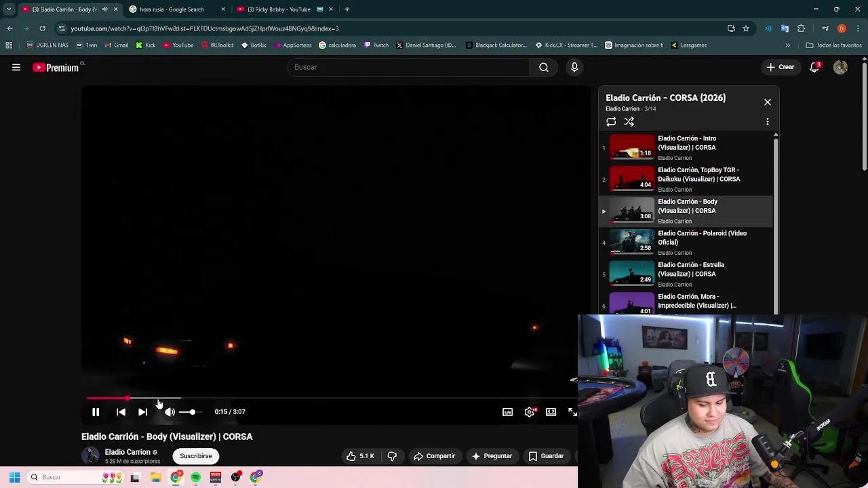Adjust the volume slider
Screen dimensions: 868x488
191,412
